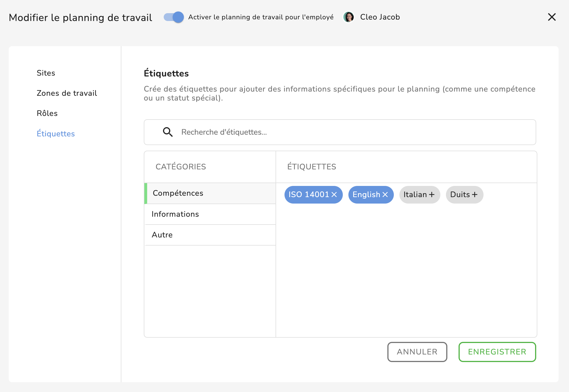
Task: Select the Compétences category
Action: coord(178,193)
